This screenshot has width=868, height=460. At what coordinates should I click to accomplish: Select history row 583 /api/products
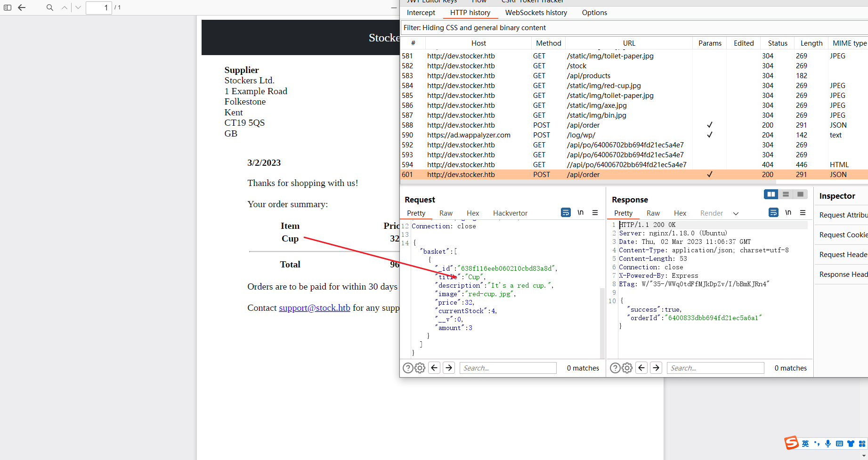point(633,76)
